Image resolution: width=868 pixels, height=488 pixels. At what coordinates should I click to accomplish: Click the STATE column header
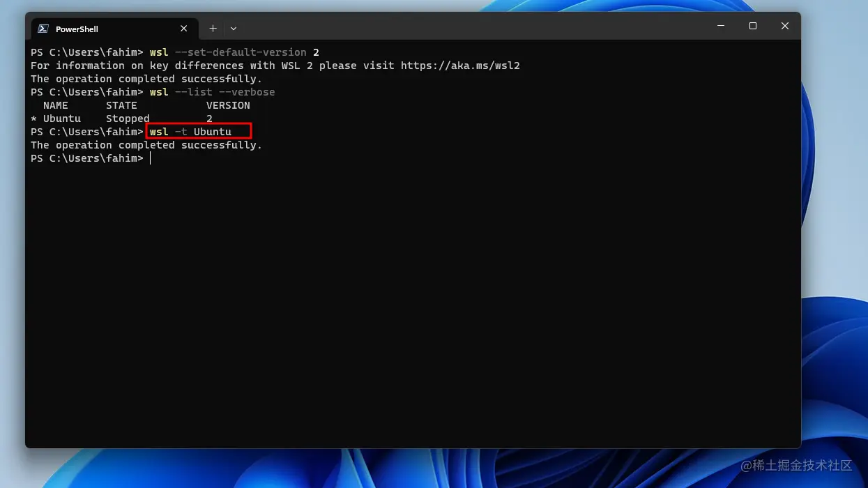coord(121,105)
